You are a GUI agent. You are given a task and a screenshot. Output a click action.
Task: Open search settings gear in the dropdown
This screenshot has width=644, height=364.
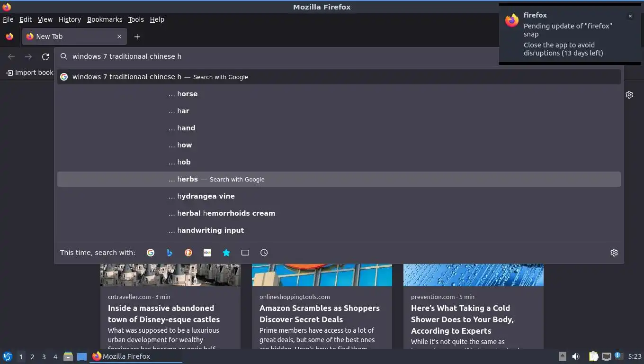(x=614, y=253)
